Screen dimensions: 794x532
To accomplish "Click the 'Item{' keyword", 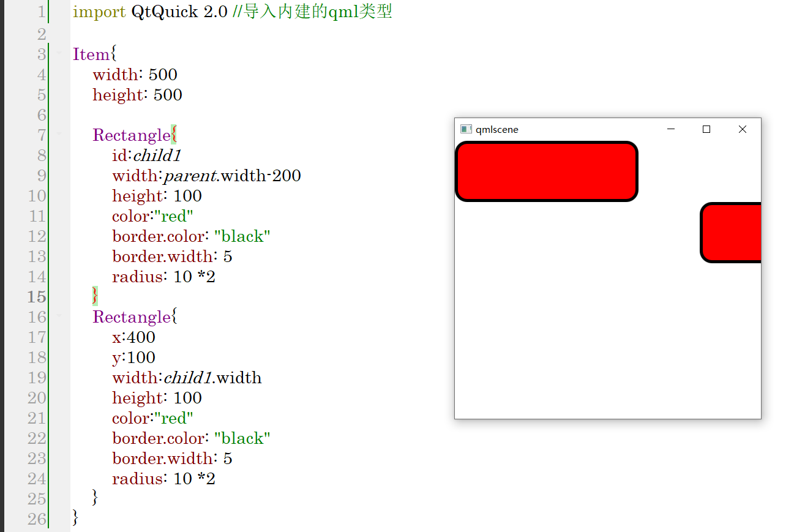I will [x=94, y=54].
